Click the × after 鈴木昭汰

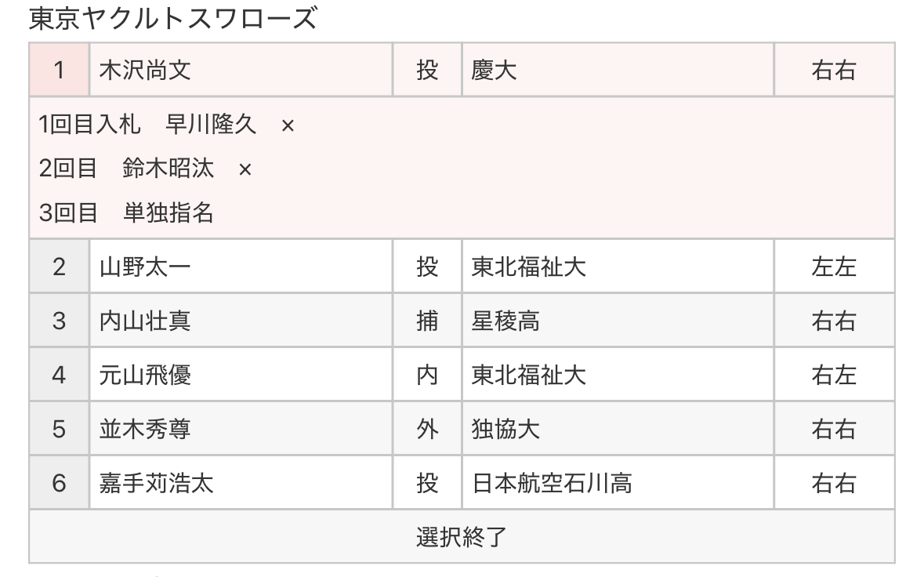(245, 170)
